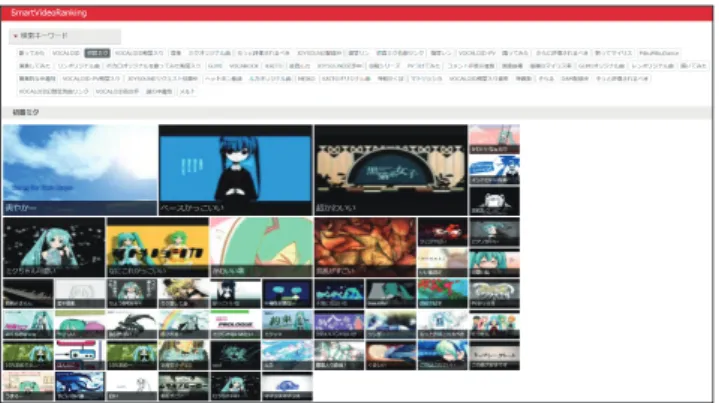Open the SmartVideoRanking header title
The height and width of the screenshot is (403, 719).
click(49, 13)
